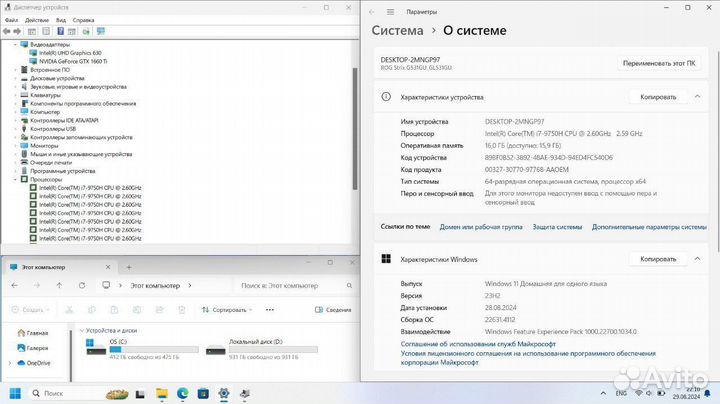Open Microsoft Edge from taskbar
This screenshot has width=720, height=404.
tap(182, 393)
